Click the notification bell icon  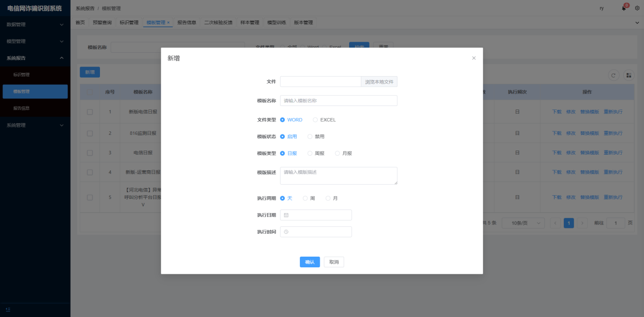click(x=624, y=8)
